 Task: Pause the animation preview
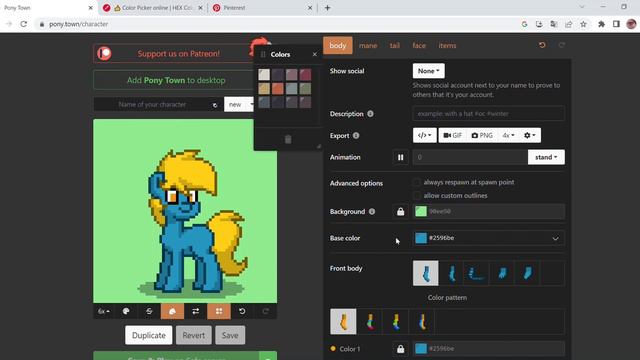pyautogui.click(x=400, y=157)
